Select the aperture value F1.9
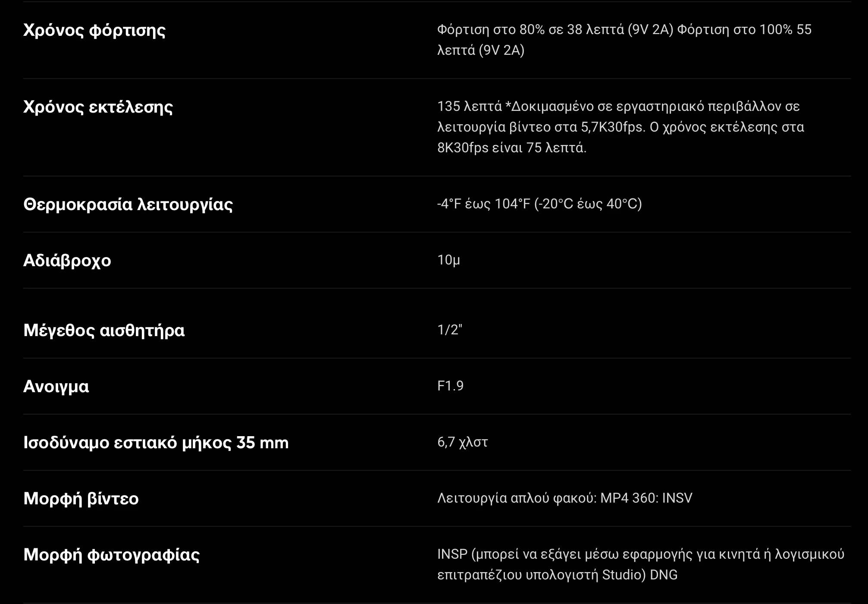 click(x=450, y=386)
